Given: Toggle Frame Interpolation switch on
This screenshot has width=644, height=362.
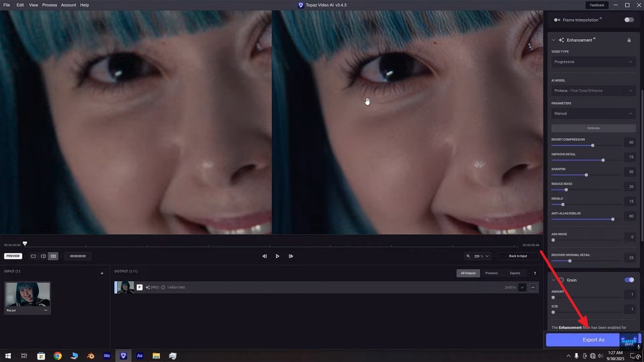Looking at the screenshot, I should [629, 20].
